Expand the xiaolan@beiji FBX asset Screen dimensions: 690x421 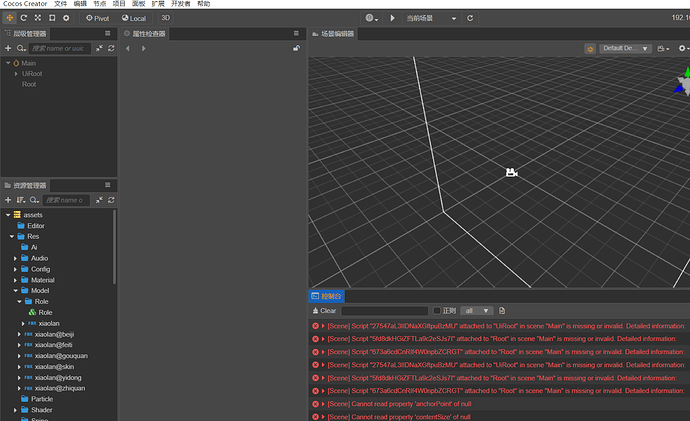point(19,334)
